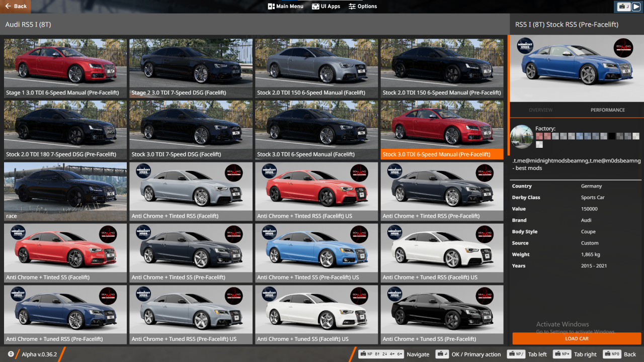
Task: Select the race configuration thumbnail
Action: pos(65,192)
